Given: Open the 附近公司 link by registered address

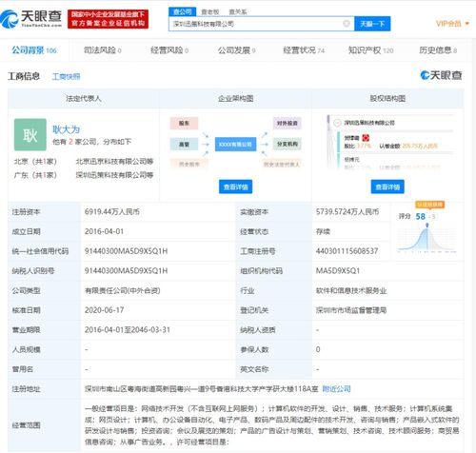Looking at the screenshot, I should pyautogui.click(x=336, y=388).
